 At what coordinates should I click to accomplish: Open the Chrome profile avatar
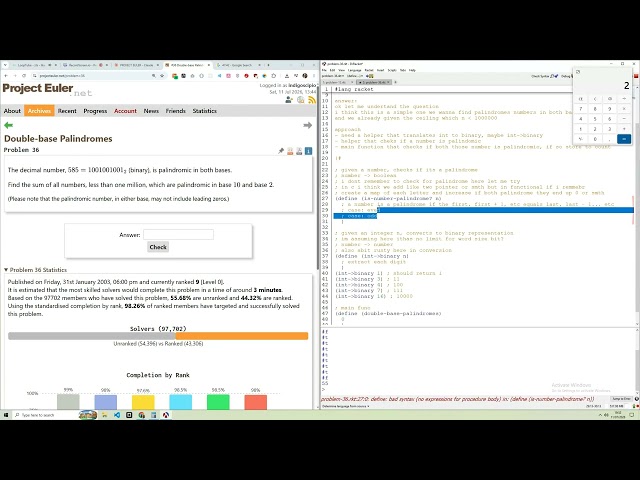pos(304,76)
